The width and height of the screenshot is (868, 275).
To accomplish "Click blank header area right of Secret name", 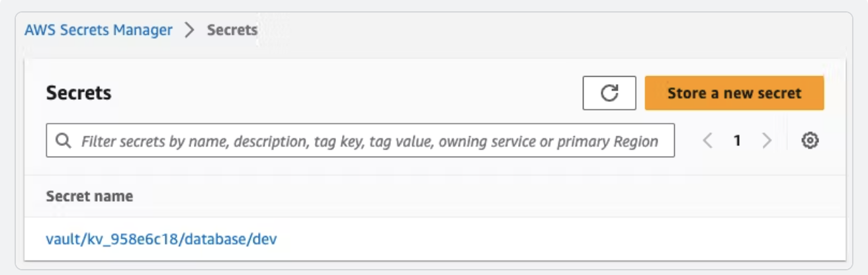I will [463, 196].
